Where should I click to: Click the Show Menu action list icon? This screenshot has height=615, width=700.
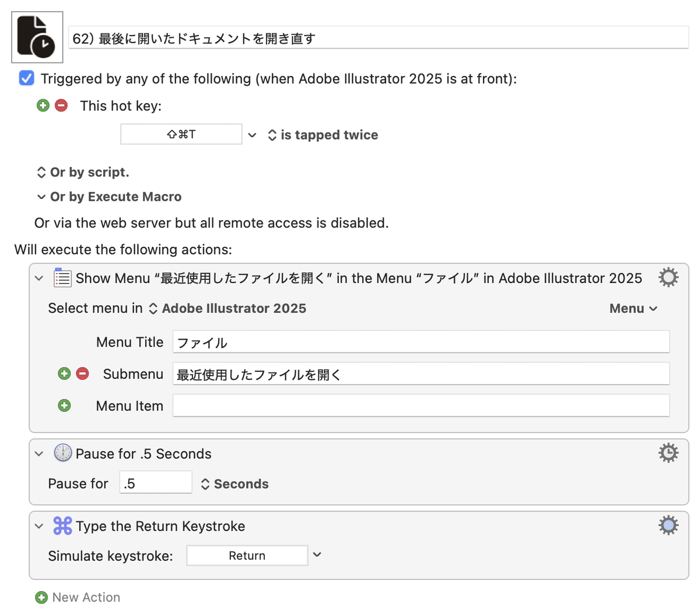tap(62, 278)
